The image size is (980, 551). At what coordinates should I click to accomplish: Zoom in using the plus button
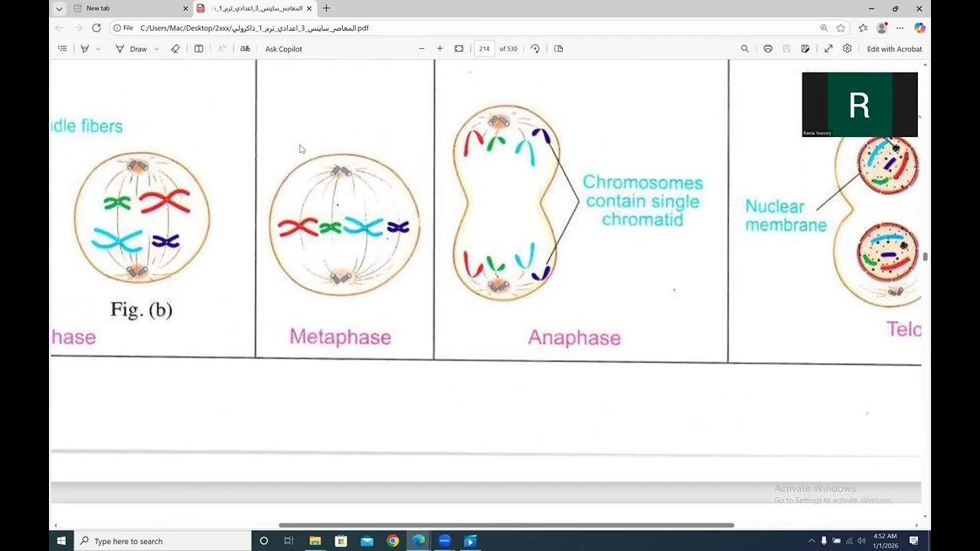(439, 48)
